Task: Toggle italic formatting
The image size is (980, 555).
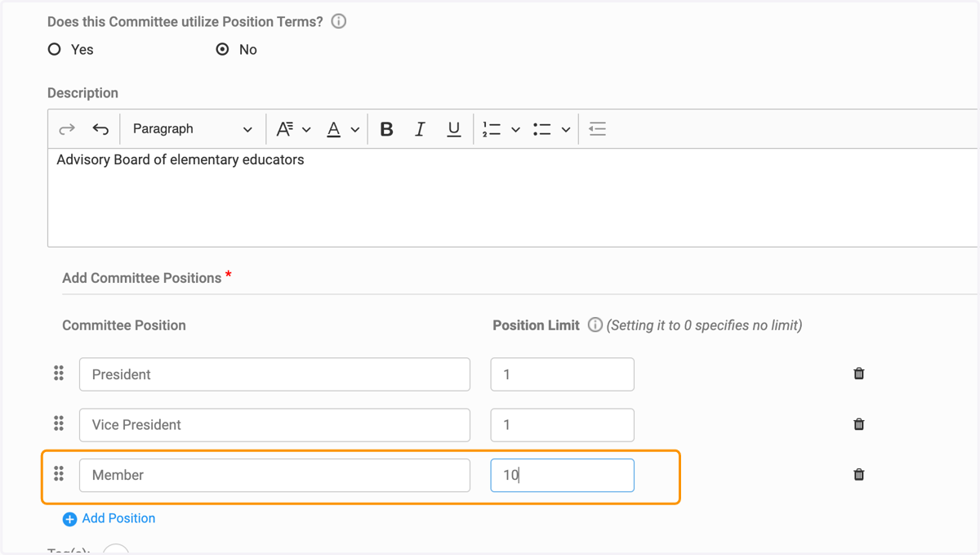Action: [420, 129]
